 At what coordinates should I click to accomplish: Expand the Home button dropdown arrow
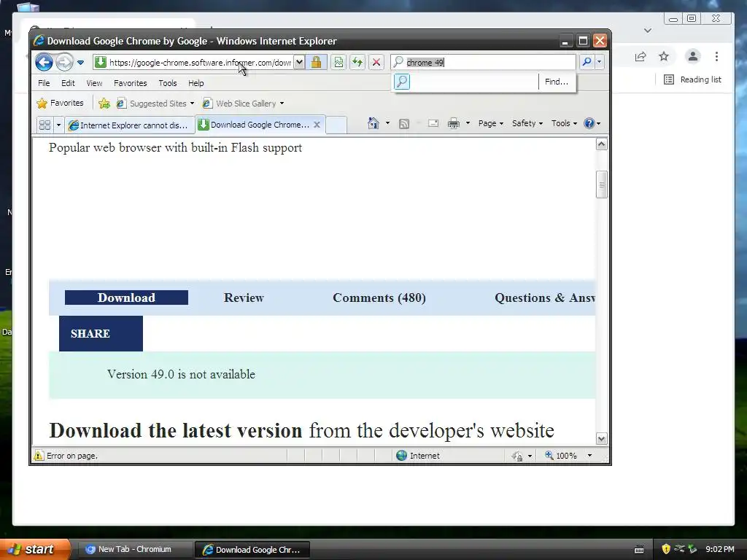coord(387,123)
